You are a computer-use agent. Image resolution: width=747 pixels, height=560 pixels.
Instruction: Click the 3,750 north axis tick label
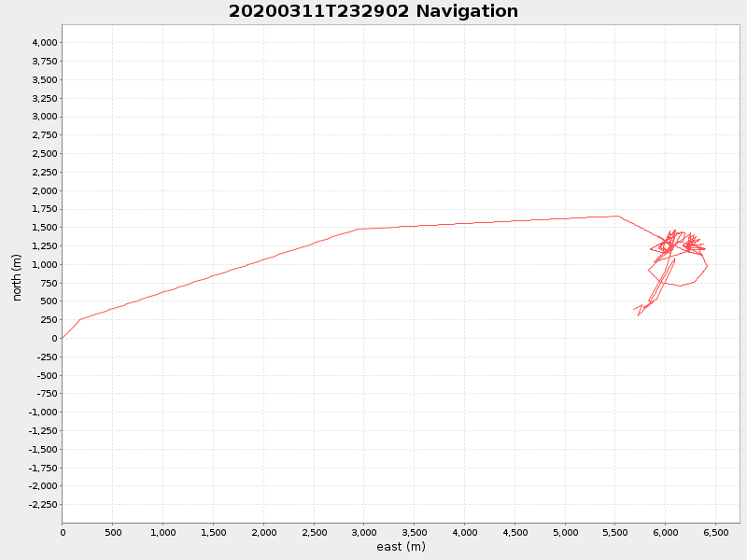point(45,61)
